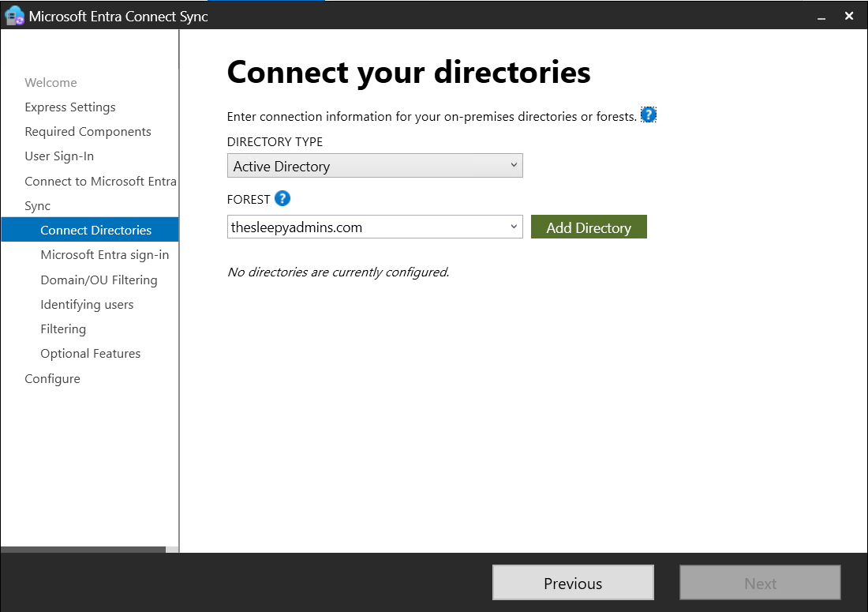Select Connect to Microsoft Entra
The image size is (868, 612).
pos(100,181)
